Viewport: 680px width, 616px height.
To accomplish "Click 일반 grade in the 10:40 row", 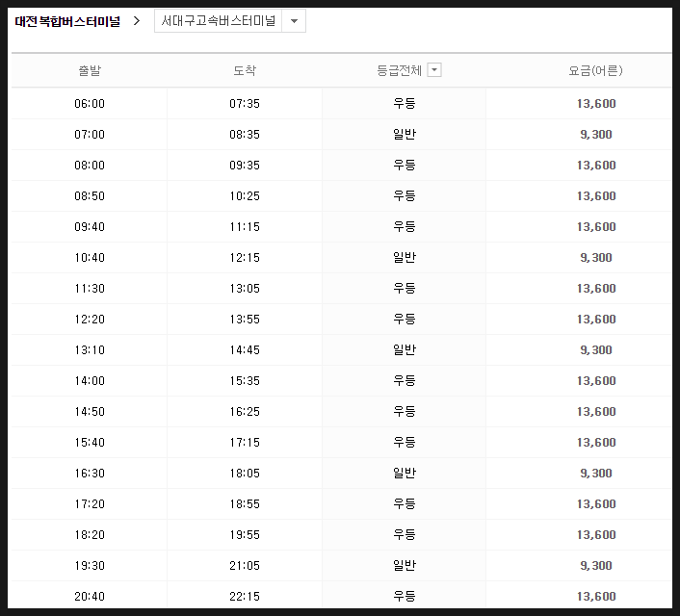I will [x=405, y=257].
